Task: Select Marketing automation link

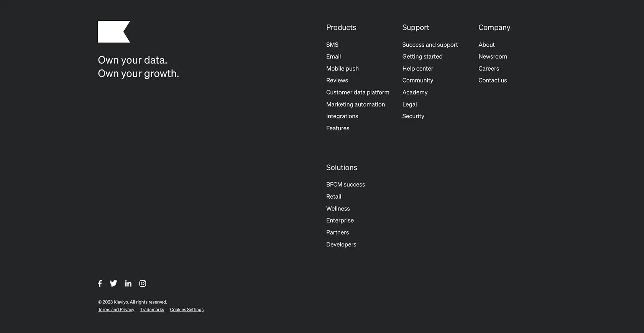Action: [x=355, y=104]
